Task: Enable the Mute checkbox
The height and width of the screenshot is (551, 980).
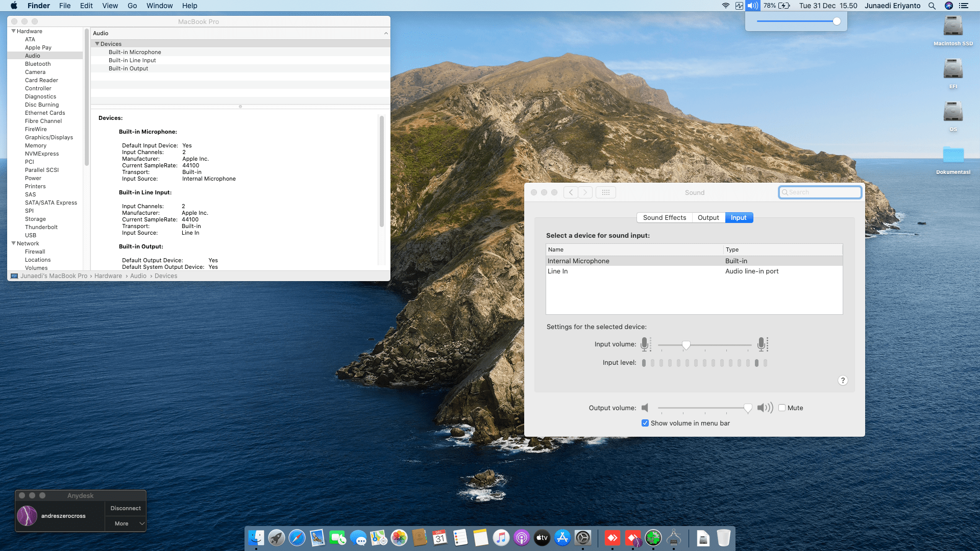Action: coord(781,408)
